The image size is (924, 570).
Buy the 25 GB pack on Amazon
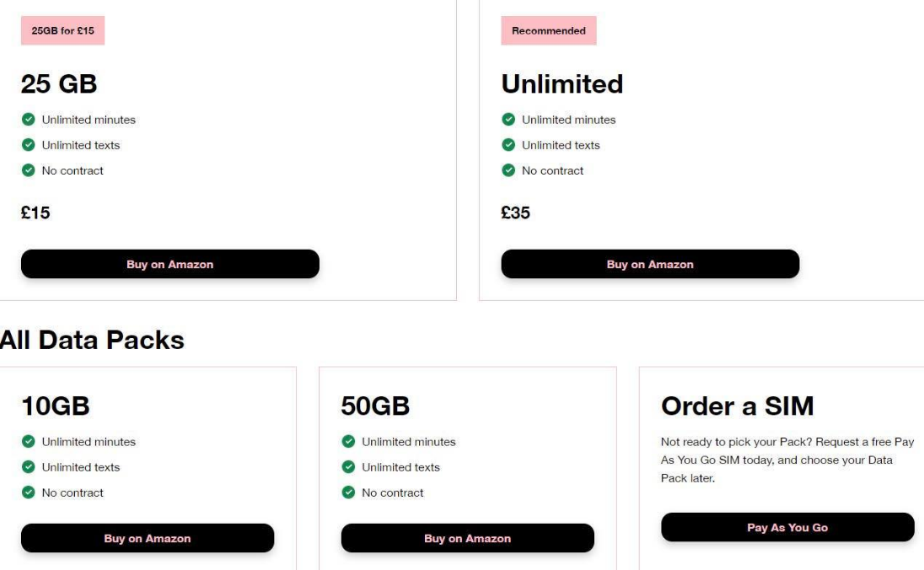(x=170, y=264)
